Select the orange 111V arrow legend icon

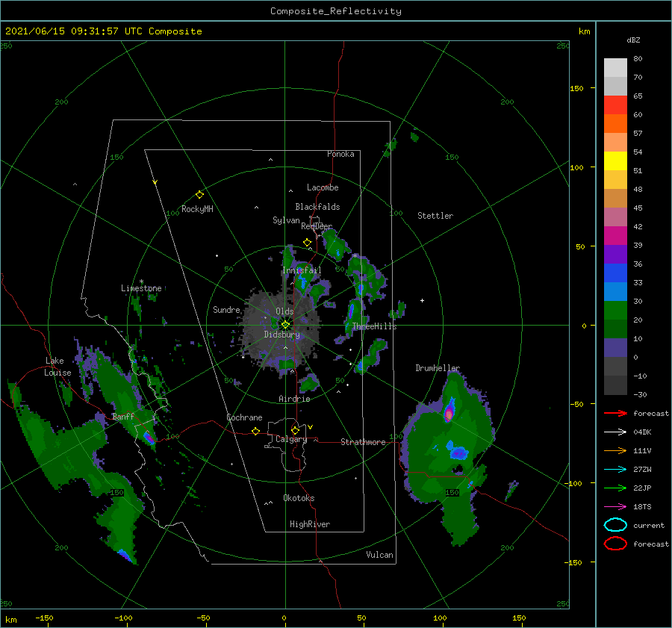pyautogui.click(x=615, y=450)
